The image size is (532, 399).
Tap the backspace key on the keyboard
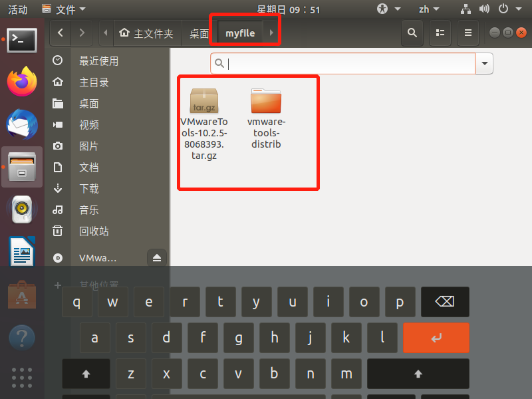click(445, 302)
